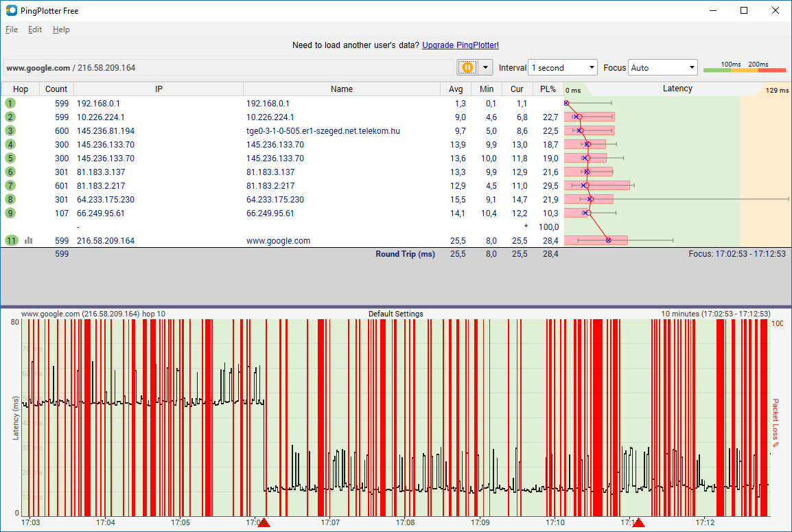Pause the trace with the orange pause button
Image resolution: width=792 pixels, height=532 pixels.
click(x=467, y=67)
